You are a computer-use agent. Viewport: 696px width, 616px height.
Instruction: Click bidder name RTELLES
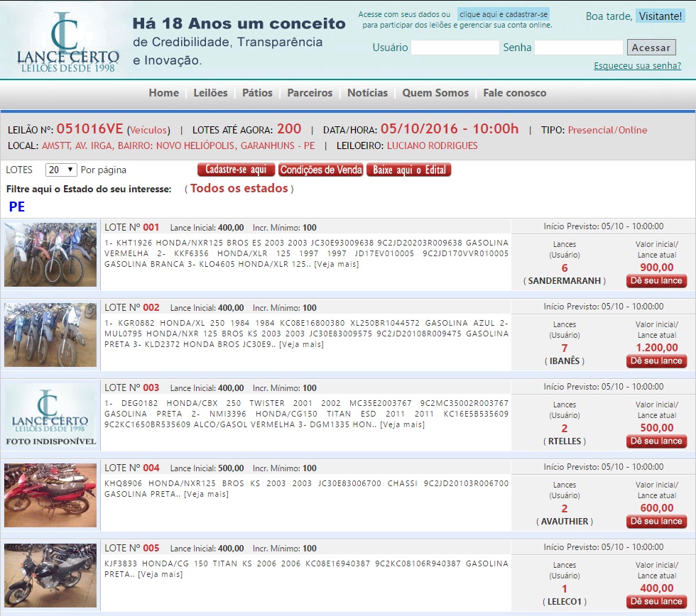565,441
